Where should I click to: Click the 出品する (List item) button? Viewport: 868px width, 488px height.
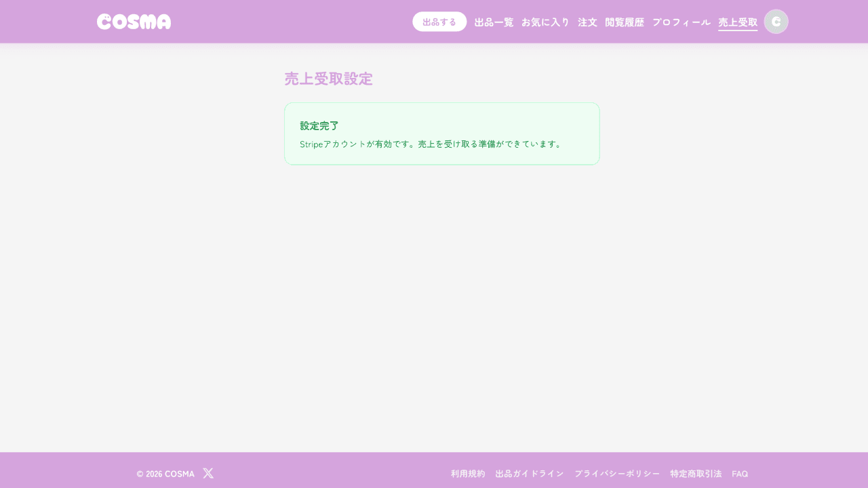pos(439,21)
